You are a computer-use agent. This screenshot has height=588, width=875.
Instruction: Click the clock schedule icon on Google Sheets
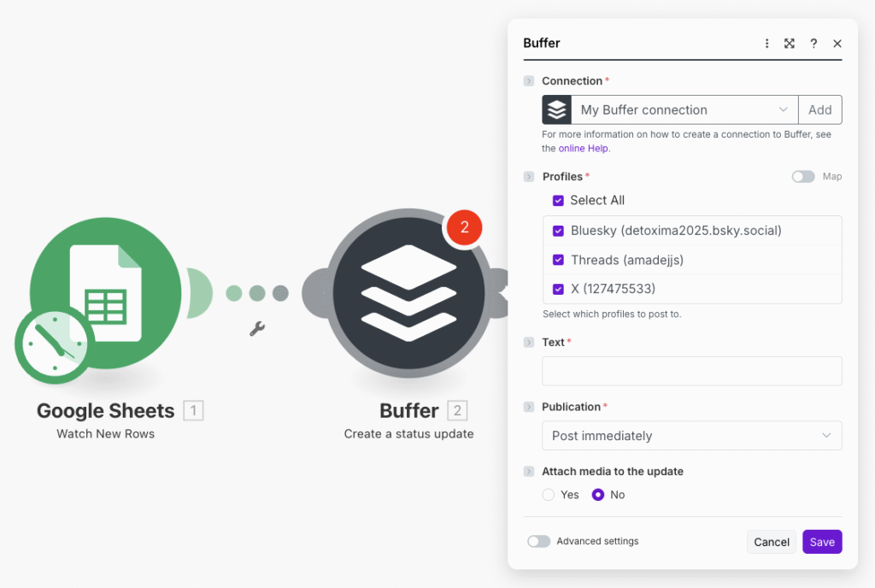[54, 344]
